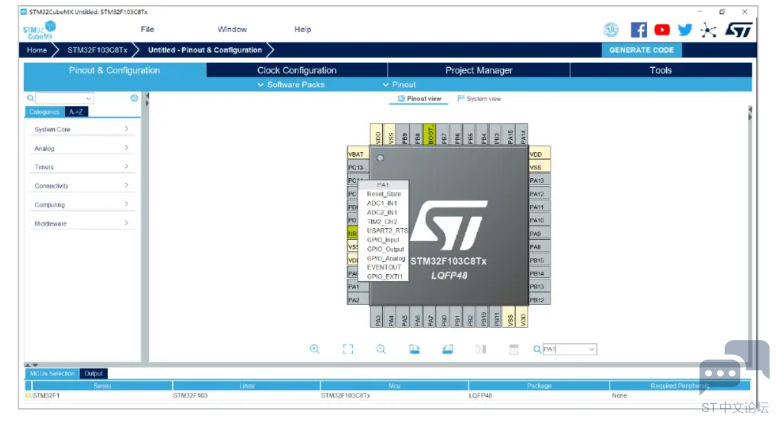Select the Categories tab

tap(44, 112)
